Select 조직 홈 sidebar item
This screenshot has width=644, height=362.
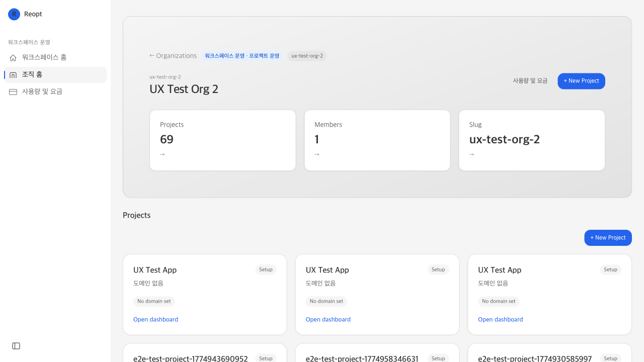[55, 75]
